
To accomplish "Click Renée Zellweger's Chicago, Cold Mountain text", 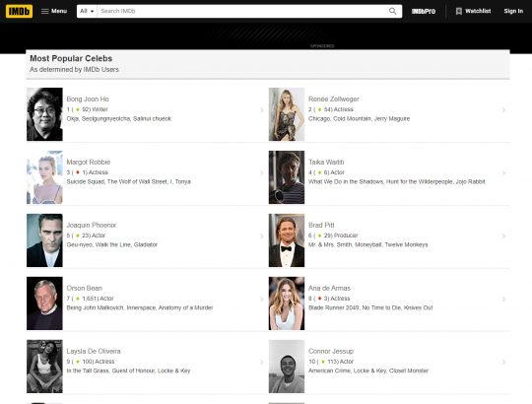I will (359, 118).
